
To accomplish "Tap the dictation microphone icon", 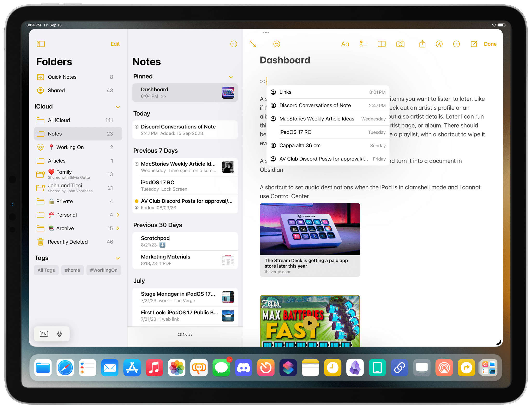I will coord(59,334).
